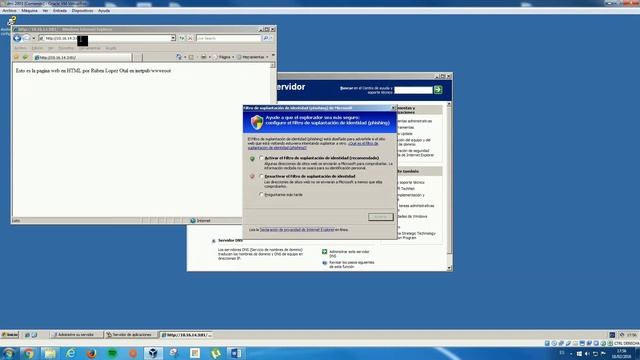Screen dimensions: 640x360
Task: Click the Live Search box
Action: coord(228,38)
